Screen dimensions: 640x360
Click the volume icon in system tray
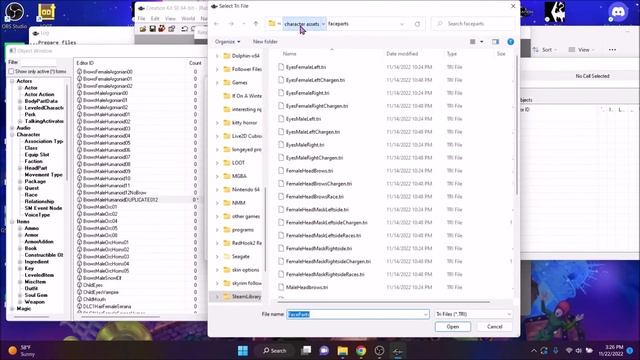click(x=579, y=351)
